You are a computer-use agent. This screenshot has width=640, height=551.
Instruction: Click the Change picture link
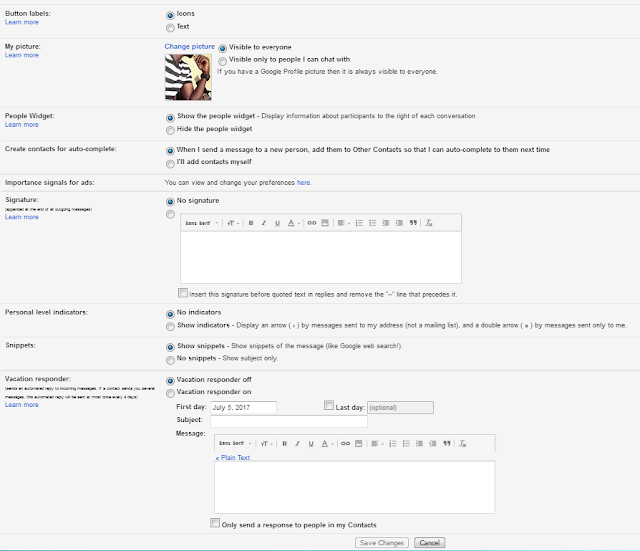(x=189, y=47)
